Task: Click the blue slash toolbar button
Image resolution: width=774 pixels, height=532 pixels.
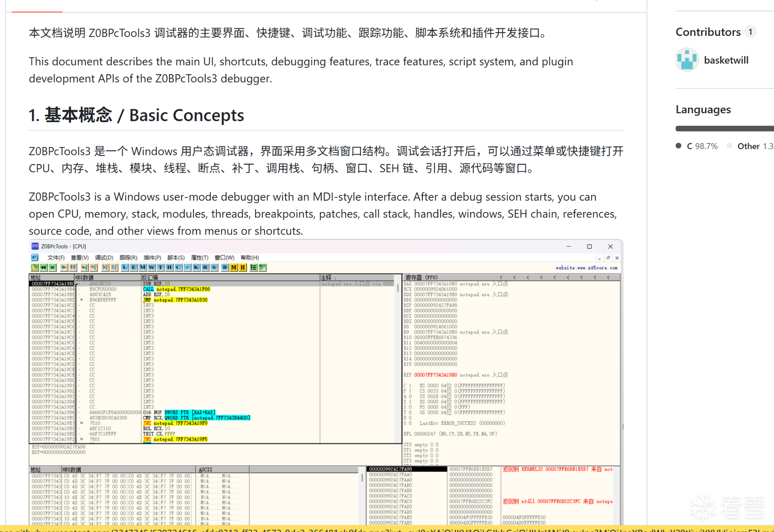Action: [187, 267]
